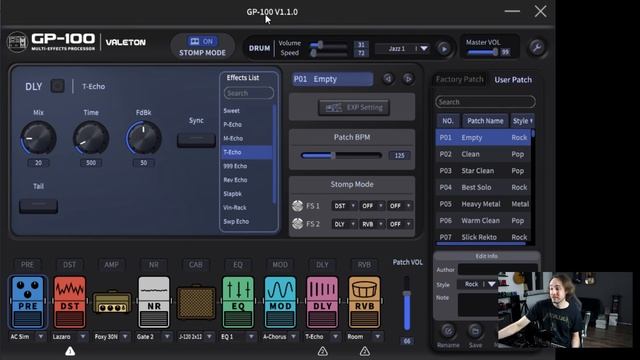The height and width of the screenshot is (360, 640).
Task: Click the Author input field
Action: (x=498, y=269)
